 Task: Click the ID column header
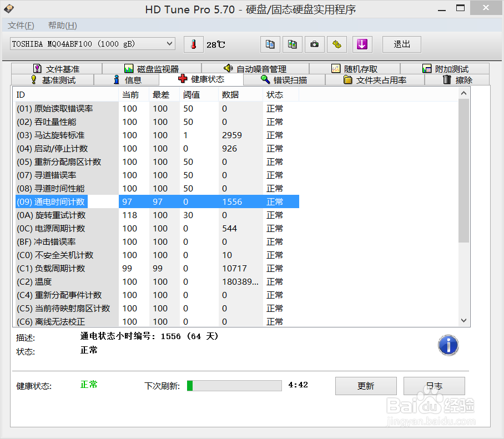pyautogui.click(x=66, y=95)
